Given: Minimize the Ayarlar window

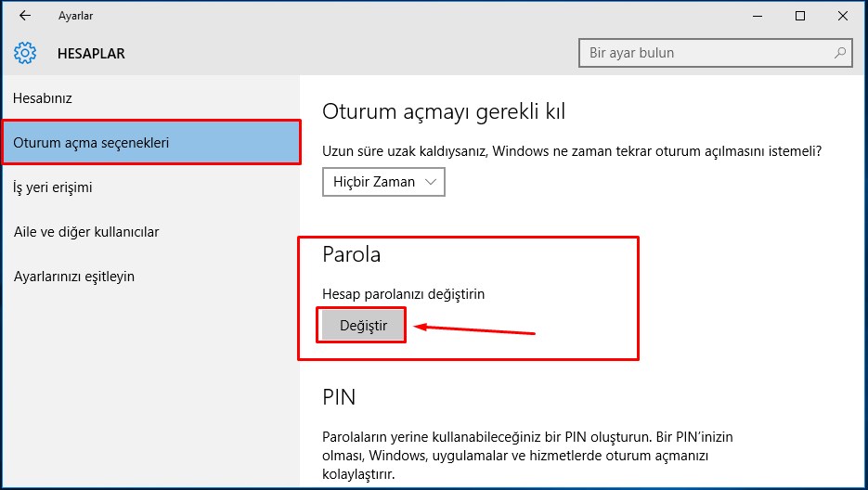Looking at the screenshot, I should coord(758,16).
